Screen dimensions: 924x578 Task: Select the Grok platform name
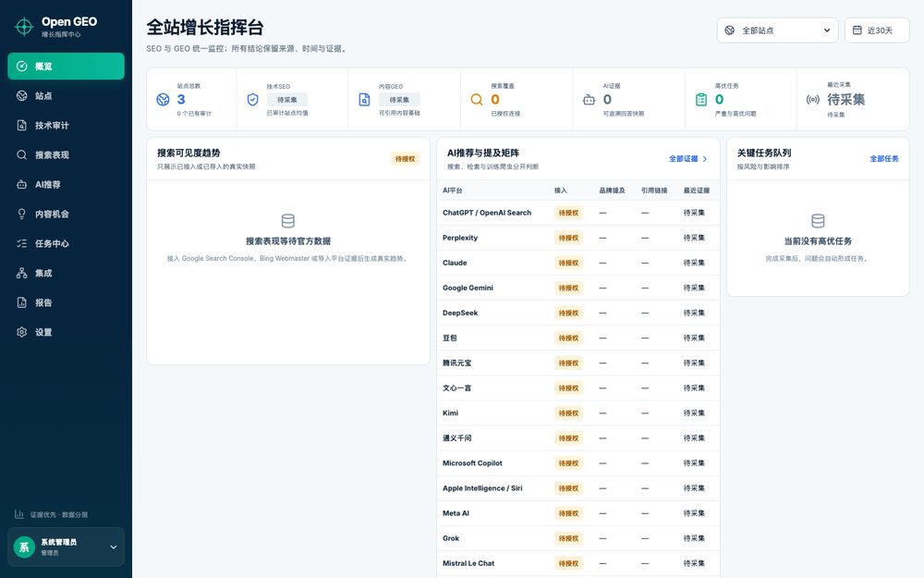451,538
